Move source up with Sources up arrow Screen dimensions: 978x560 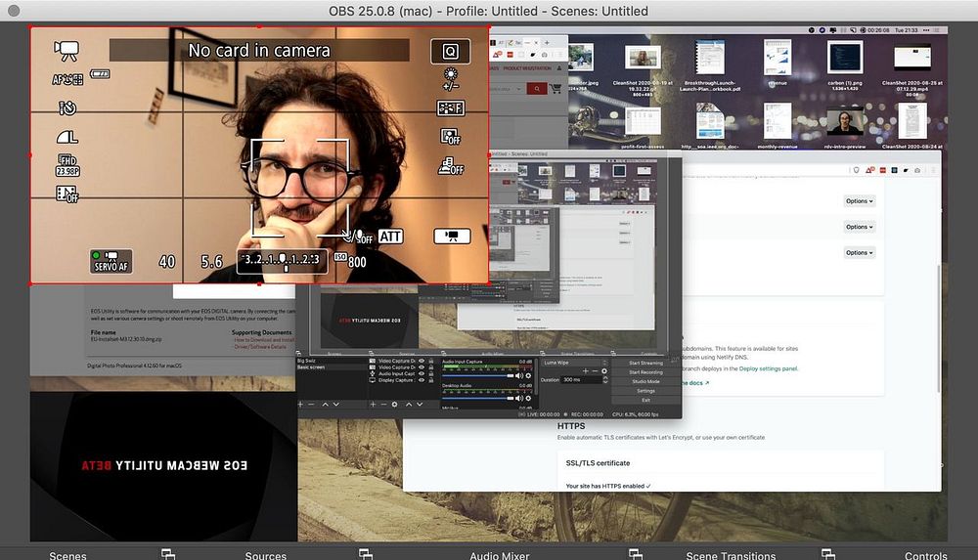pyautogui.click(x=409, y=404)
